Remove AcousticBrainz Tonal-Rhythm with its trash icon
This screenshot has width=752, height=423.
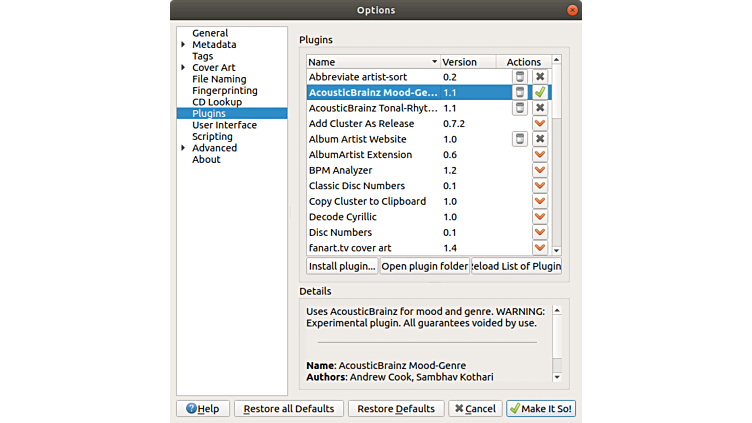point(519,108)
